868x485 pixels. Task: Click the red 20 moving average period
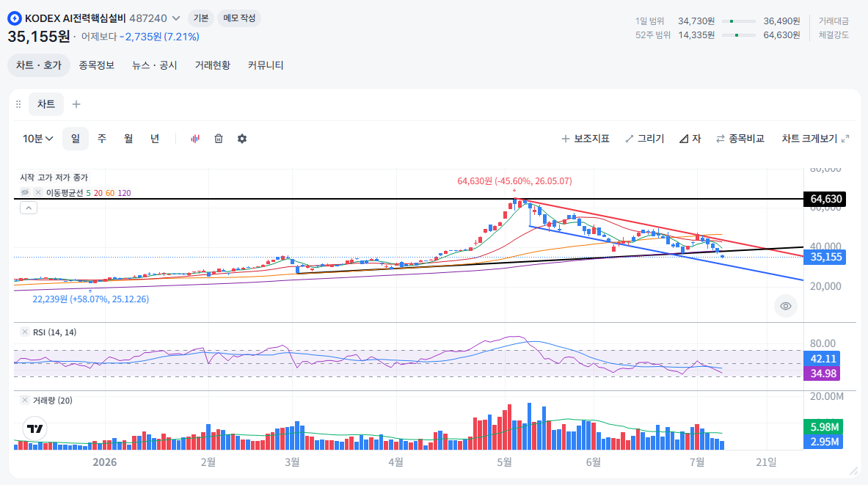pos(98,193)
